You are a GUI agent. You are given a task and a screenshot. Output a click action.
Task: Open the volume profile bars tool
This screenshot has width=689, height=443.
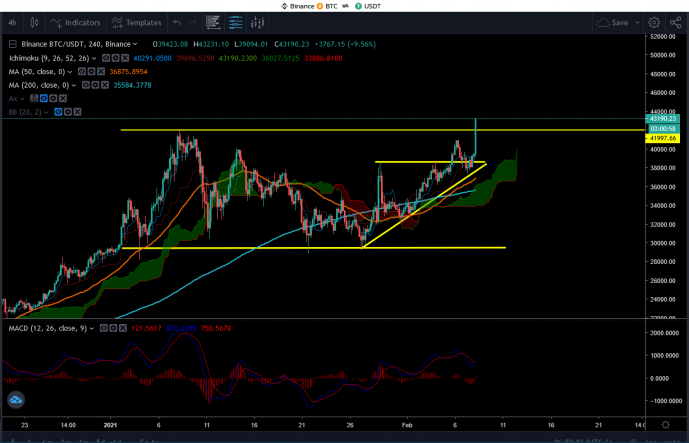[213, 22]
